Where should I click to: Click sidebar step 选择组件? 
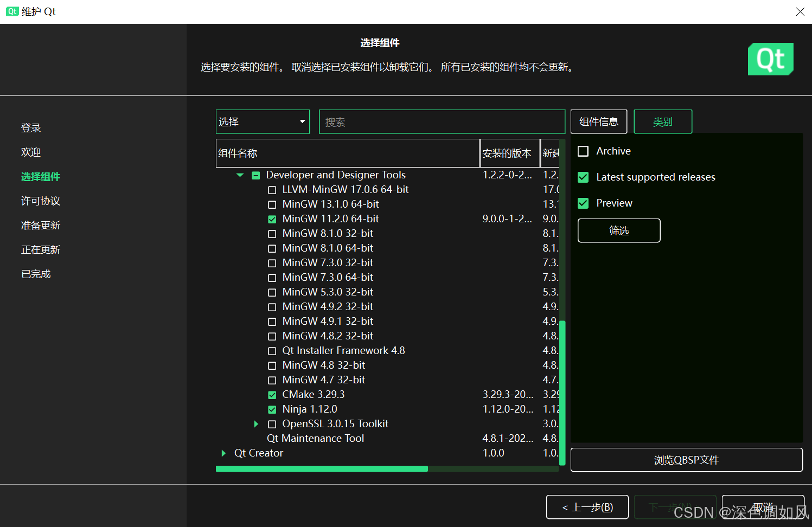(41, 177)
